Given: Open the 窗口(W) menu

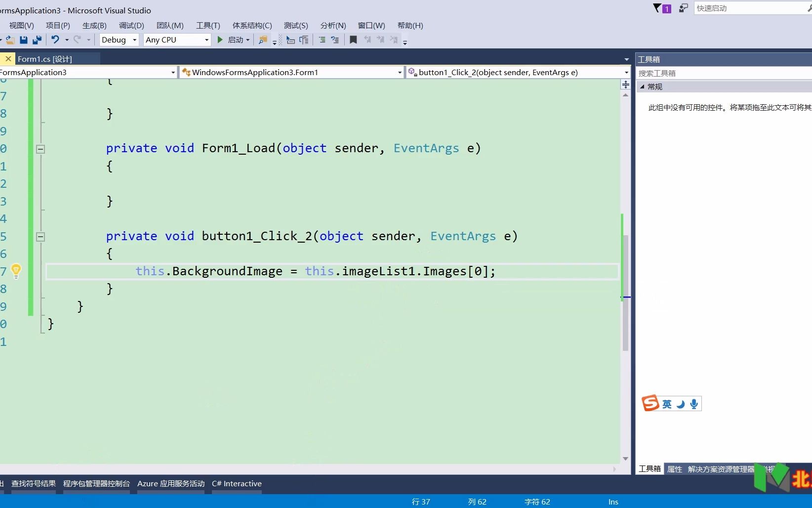Looking at the screenshot, I should [x=371, y=25].
